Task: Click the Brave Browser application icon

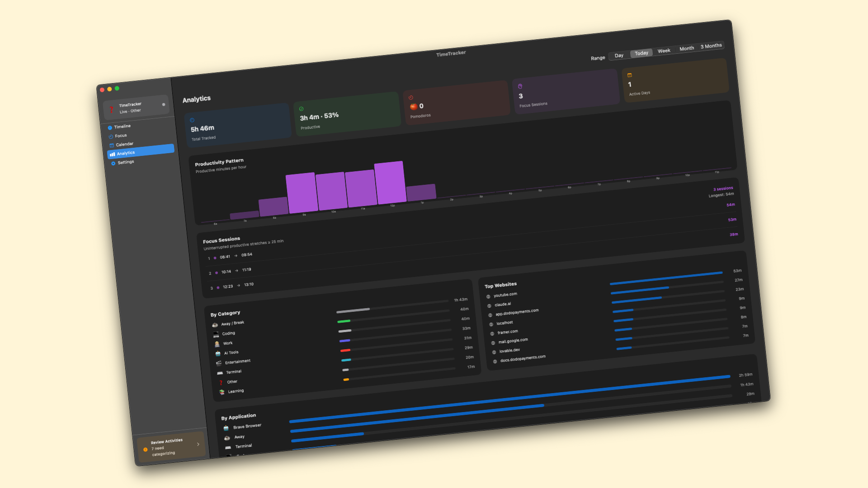Action: coord(226,428)
